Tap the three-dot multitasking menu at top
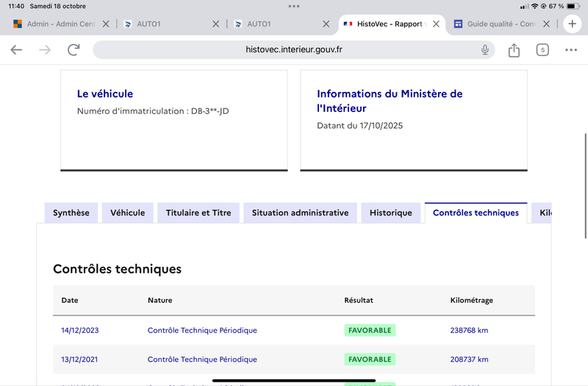 (x=294, y=6)
